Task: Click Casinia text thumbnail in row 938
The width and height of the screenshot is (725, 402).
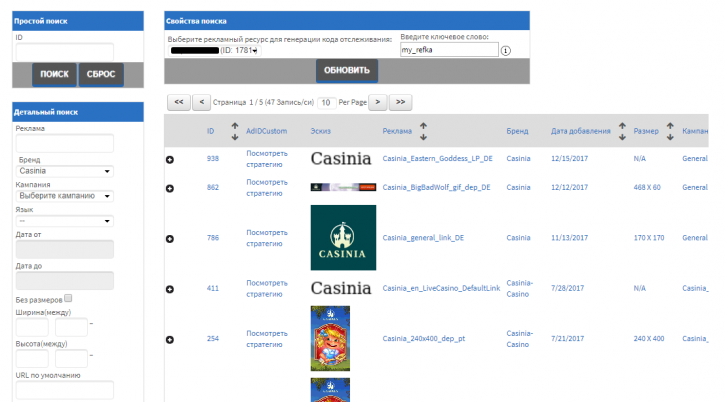Action: tap(341, 159)
